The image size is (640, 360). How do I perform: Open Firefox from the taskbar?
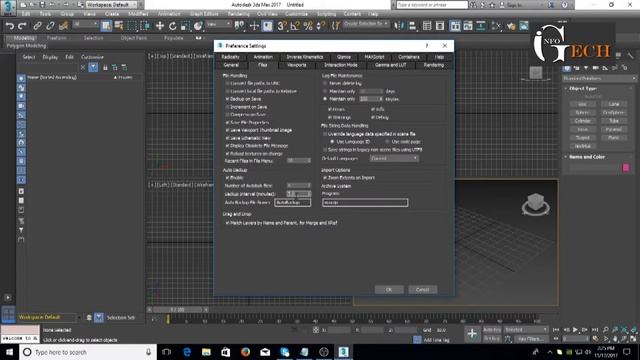pos(245,352)
